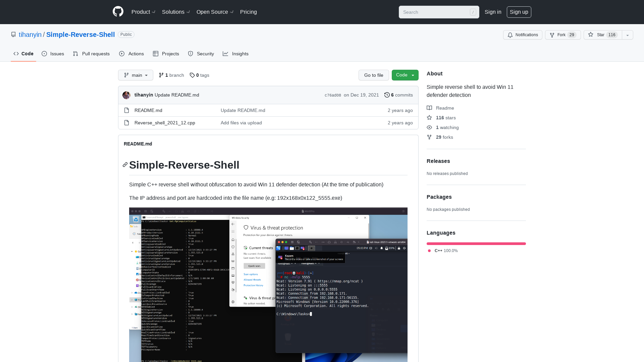Screen dimensions: 644x362
Task: Open the Packages section heading
Action: [x=439, y=197]
